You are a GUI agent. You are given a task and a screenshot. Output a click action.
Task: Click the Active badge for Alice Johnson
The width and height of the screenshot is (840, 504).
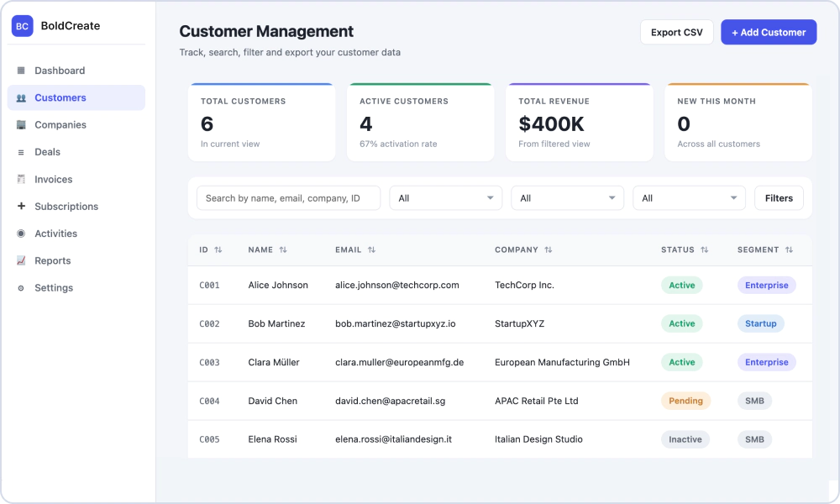682,285
